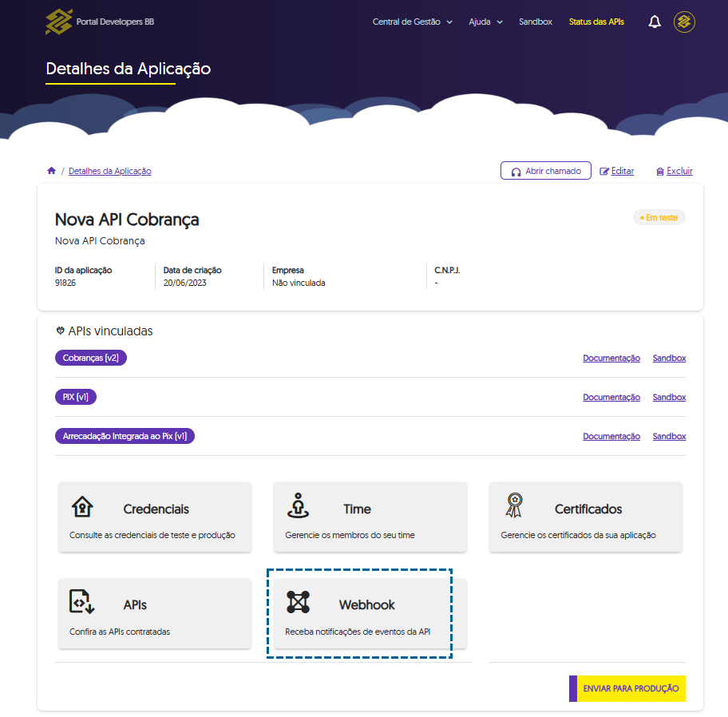Click the Certificados ribbon icon

(x=514, y=505)
